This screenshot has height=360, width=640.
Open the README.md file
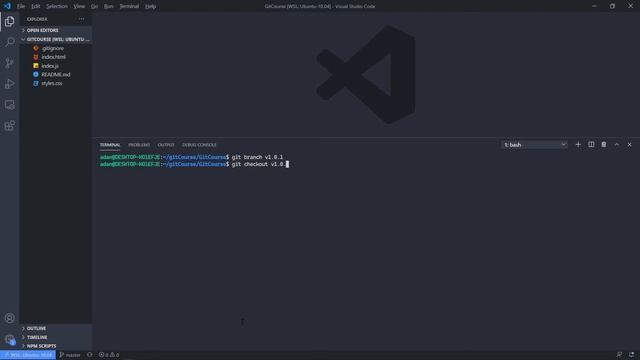pos(56,74)
